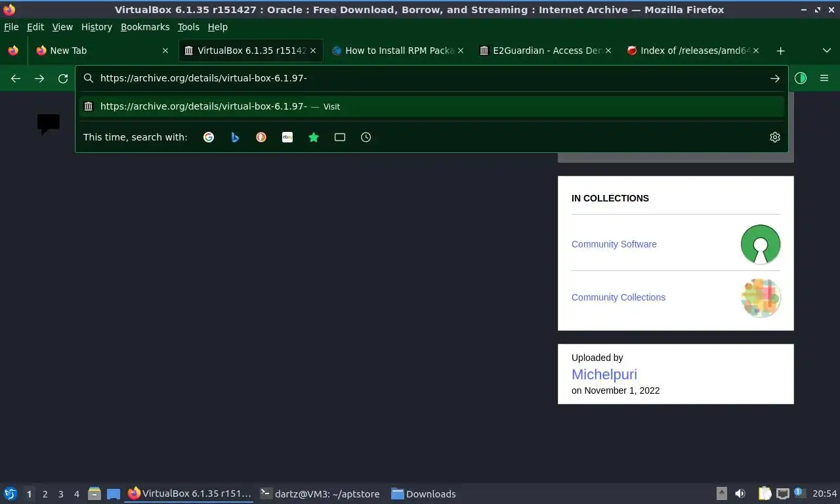
Task: Search within Bookmarks using star icon
Action: pyautogui.click(x=314, y=137)
